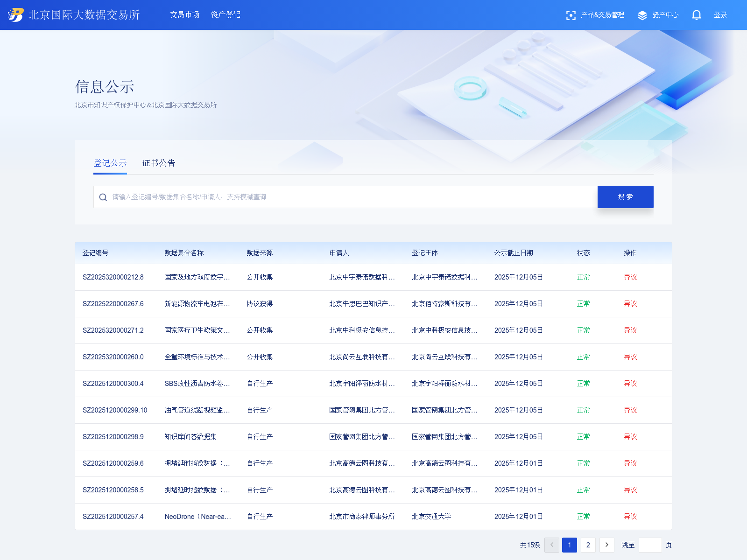Click the search magnifier icon

(103, 197)
